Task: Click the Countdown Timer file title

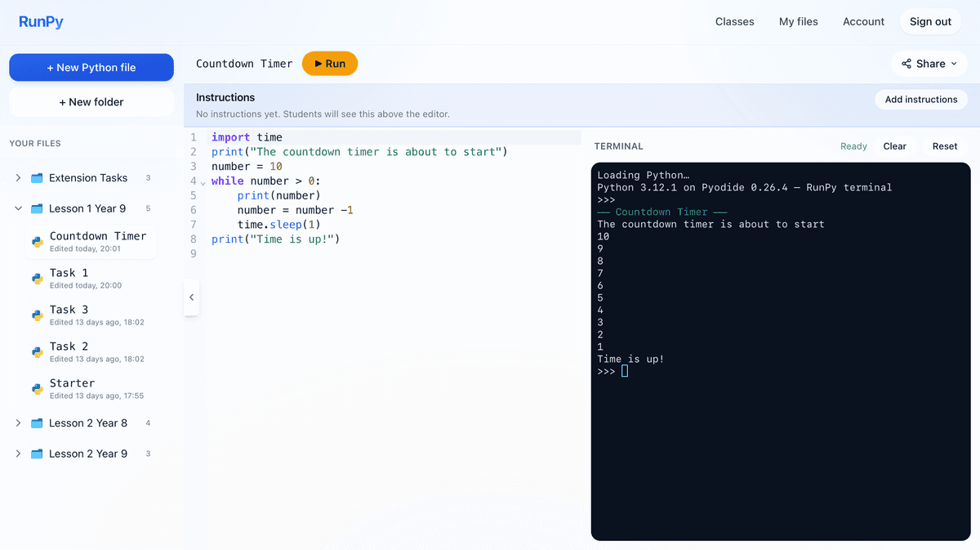Action: pyautogui.click(x=244, y=64)
